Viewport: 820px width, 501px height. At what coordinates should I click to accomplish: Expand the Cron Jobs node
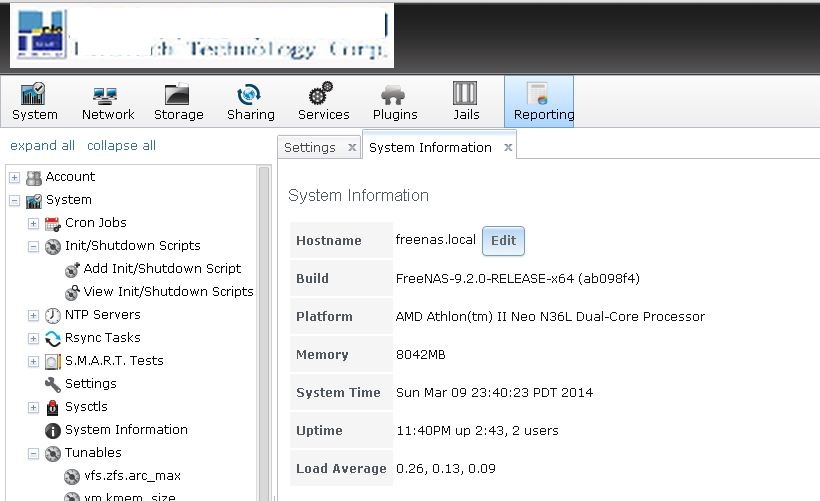[33, 224]
